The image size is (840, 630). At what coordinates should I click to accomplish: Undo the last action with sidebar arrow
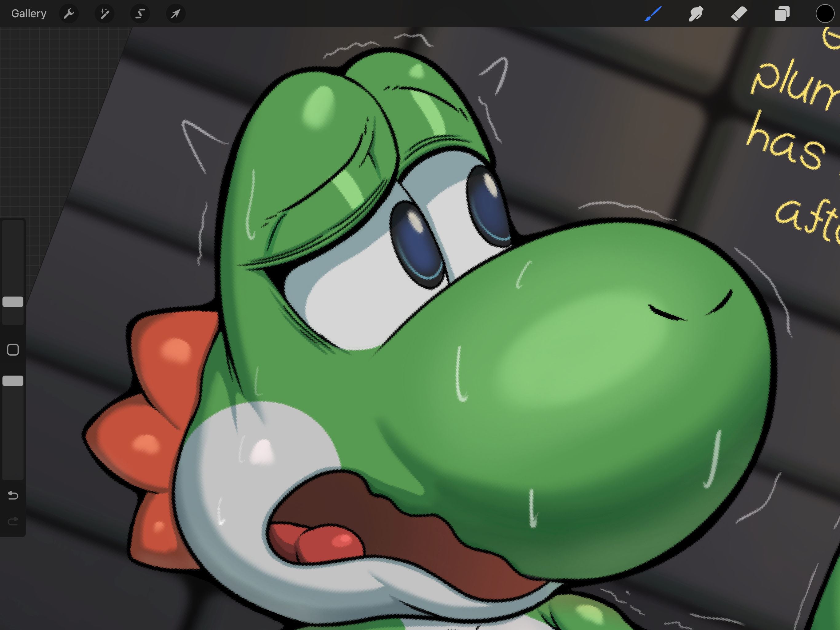(x=13, y=496)
